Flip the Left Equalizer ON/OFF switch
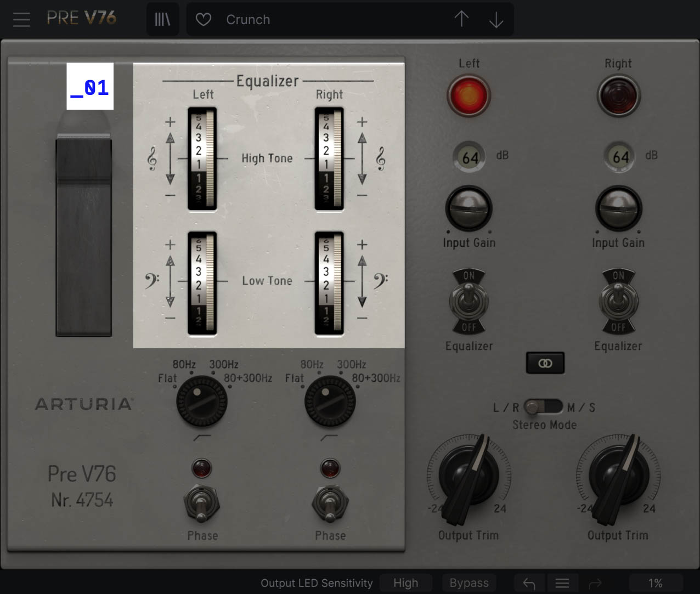The image size is (700, 594). (468, 301)
